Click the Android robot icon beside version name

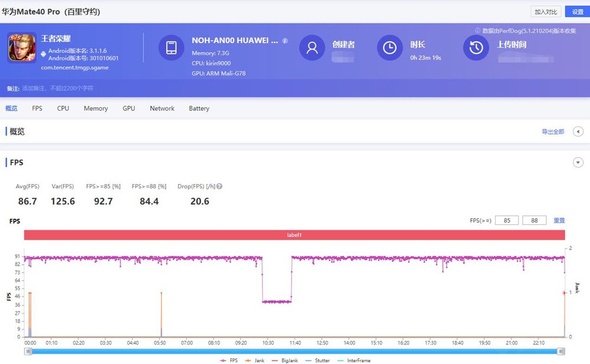click(x=43, y=54)
